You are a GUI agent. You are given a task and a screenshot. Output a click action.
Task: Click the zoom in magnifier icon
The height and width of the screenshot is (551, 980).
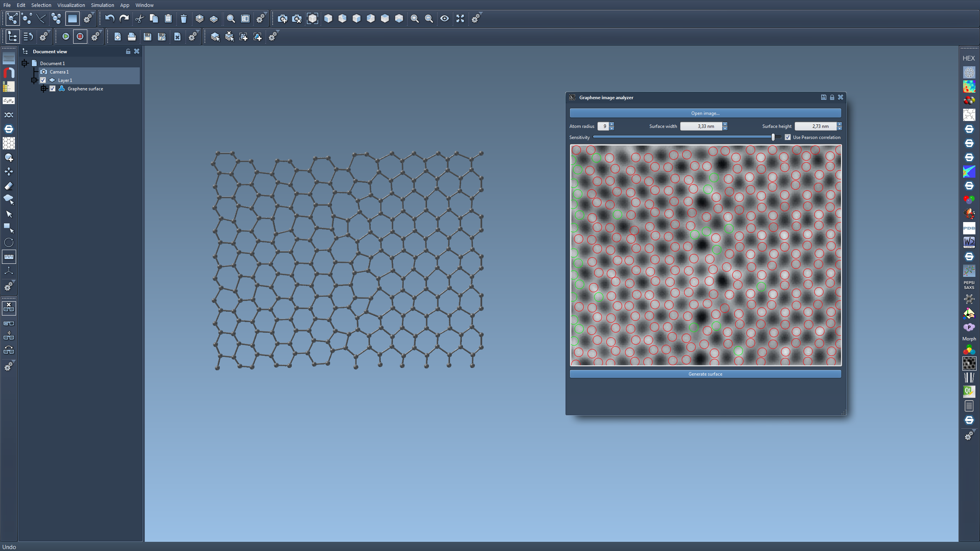pos(414,18)
